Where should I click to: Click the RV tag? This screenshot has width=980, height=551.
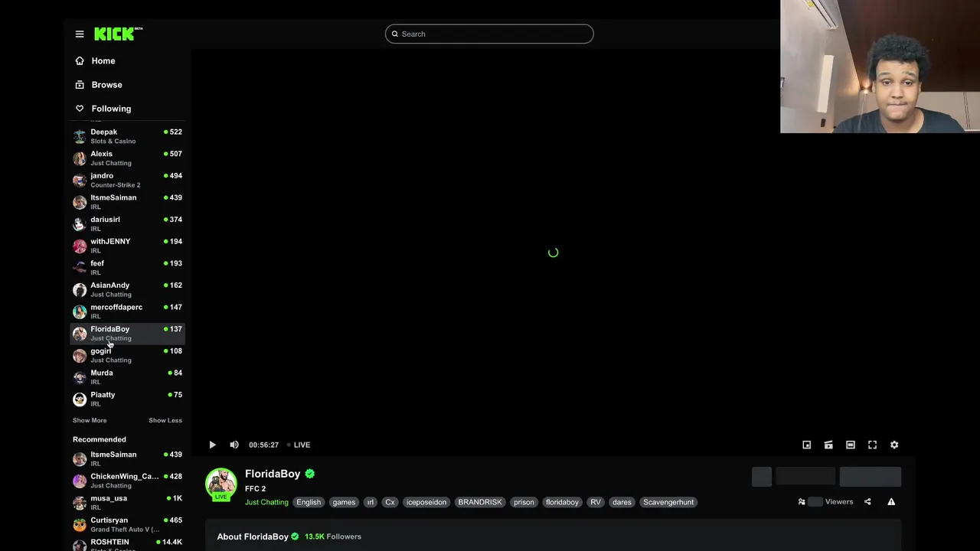(x=596, y=502)
